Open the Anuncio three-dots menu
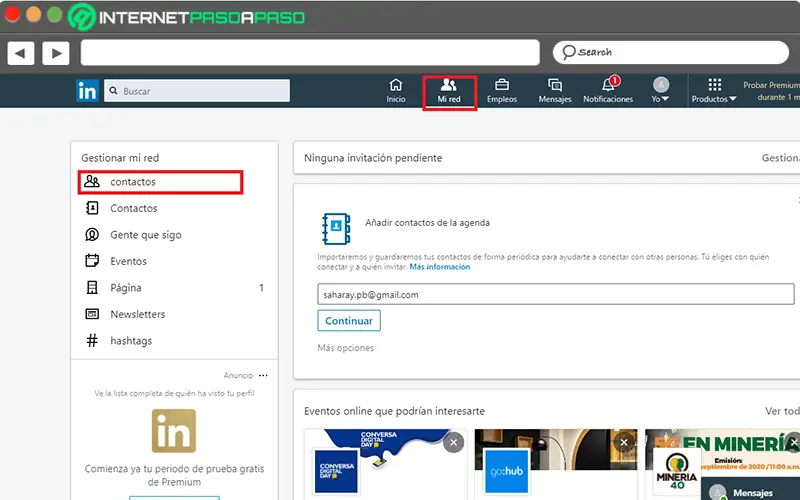The image size is (800, 500). coord(263,376)
